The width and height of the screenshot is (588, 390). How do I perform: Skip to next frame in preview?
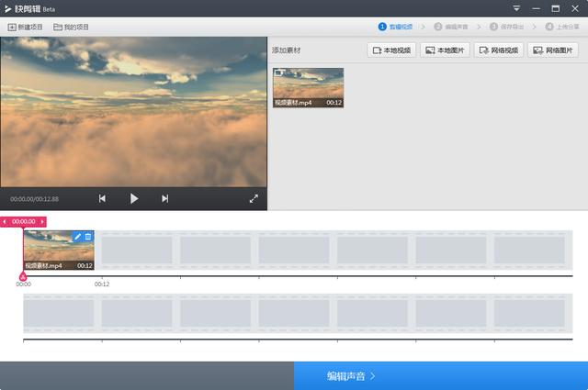tap(165, 198)
